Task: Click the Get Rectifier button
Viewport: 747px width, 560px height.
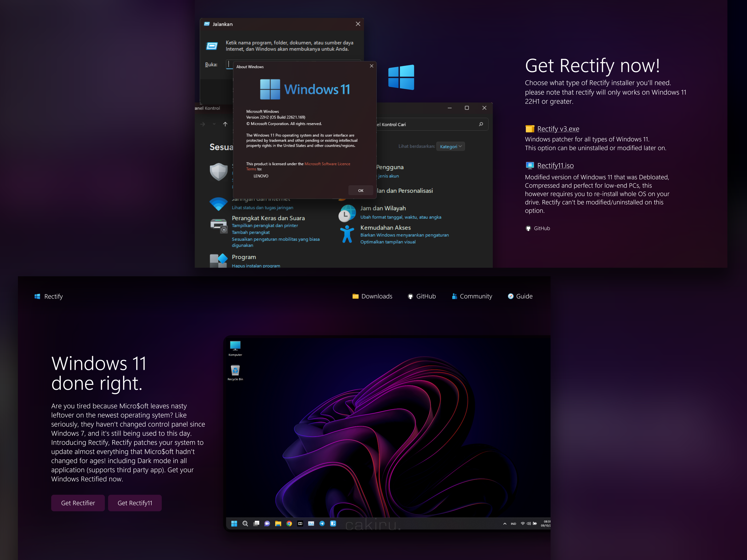Action: tap(78, 503)
